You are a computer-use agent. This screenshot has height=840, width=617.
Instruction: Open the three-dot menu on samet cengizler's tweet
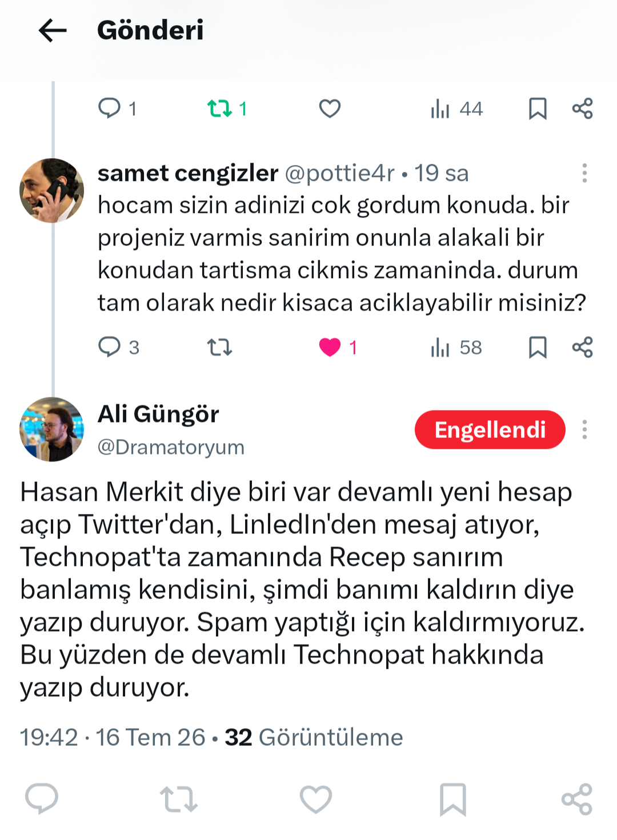[584, 173]
